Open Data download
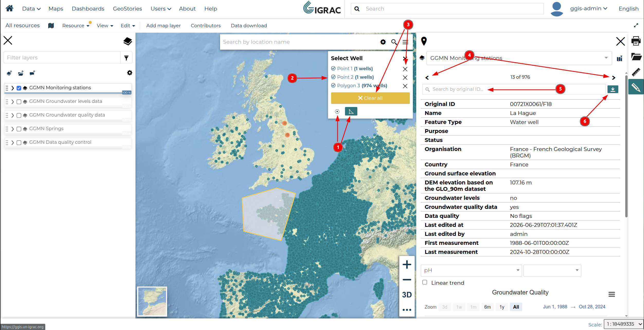 coord(249,25)
